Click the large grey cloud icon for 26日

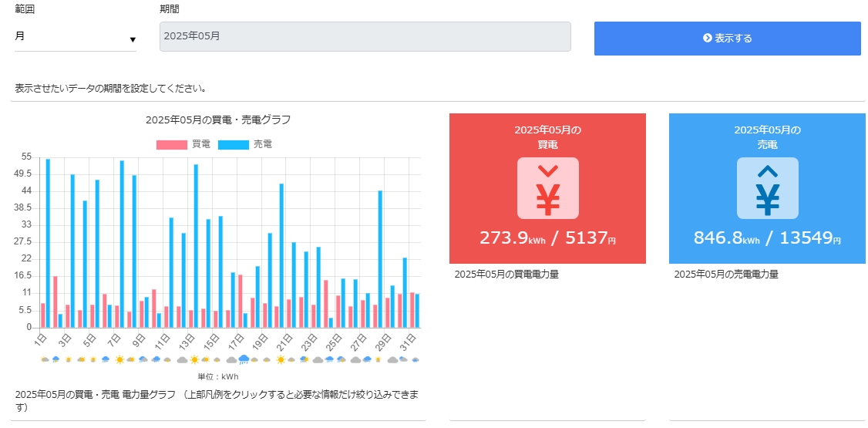(x=355, y=360)
